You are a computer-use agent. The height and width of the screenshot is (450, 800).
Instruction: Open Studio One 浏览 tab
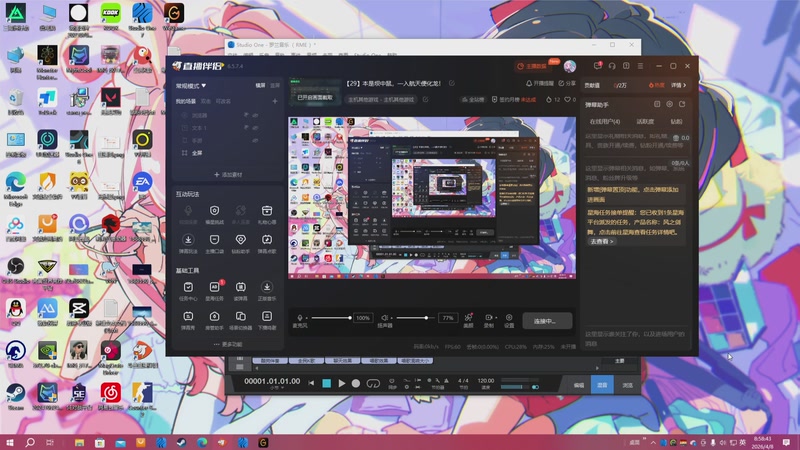point(627,385)
